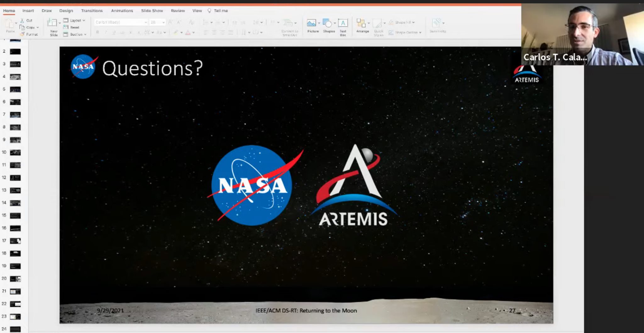Image resolution: width=644 pixels, height=333 pixels.
Task: Click the Format painter brush icon
Action: (22, 34)
